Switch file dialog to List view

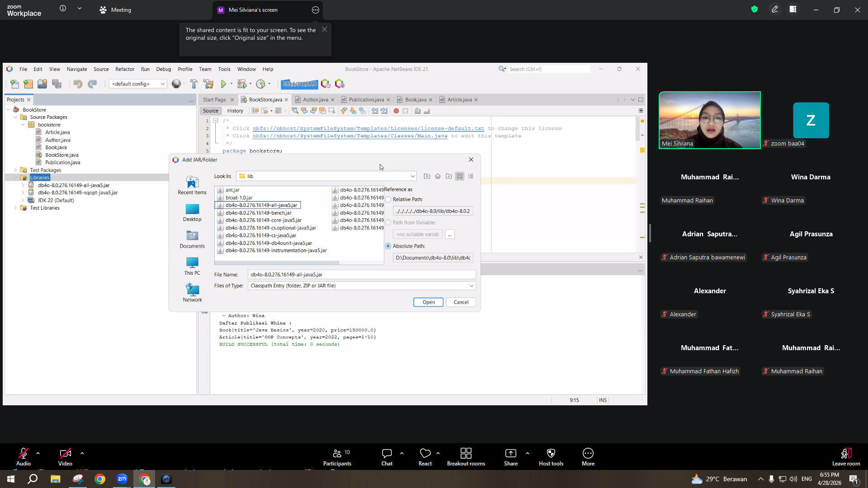coord(460,176)
